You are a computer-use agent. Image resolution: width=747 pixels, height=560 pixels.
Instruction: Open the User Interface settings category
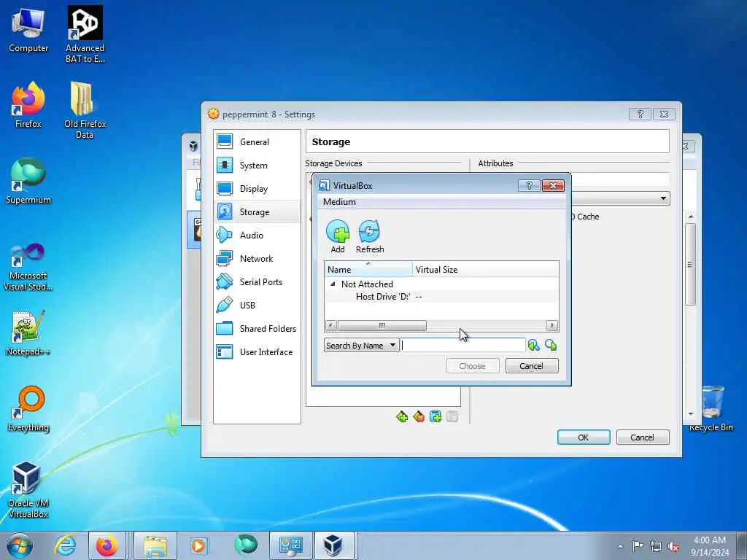(258, 352)
